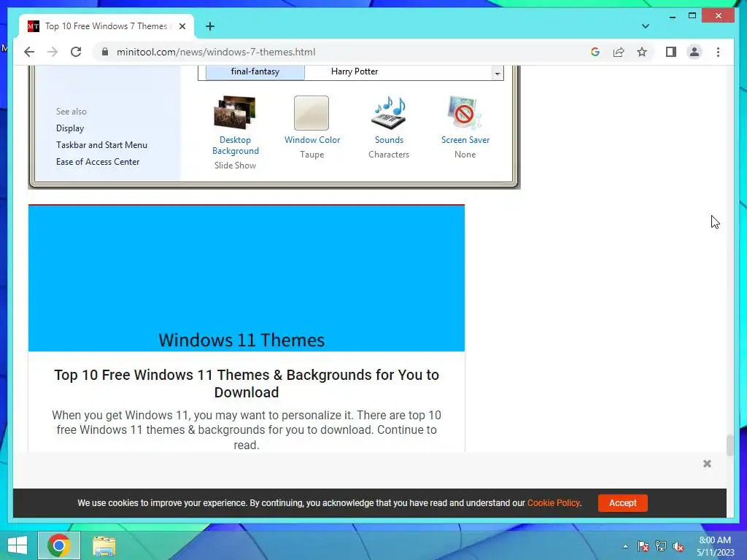
Task: Click the themes list scroll-down arrow
Action: [x=498, y=74]
